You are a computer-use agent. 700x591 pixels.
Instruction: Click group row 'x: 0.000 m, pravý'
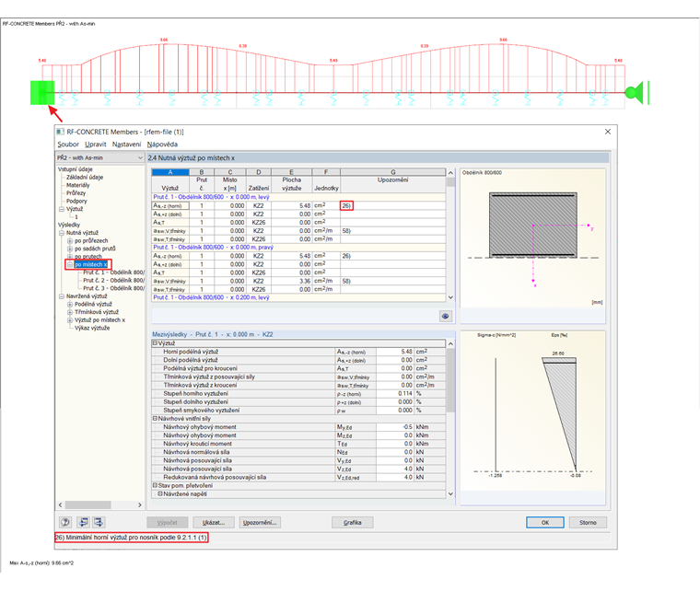pos(298,247)
